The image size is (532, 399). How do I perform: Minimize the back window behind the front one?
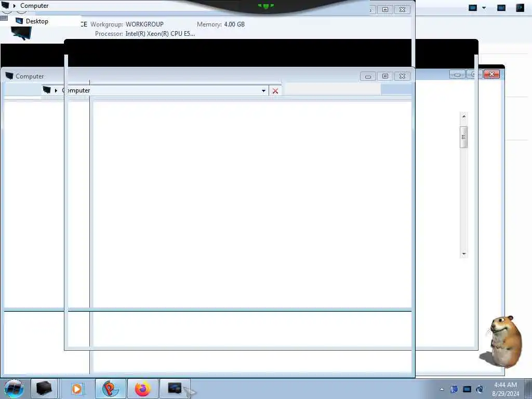[457, 74]
